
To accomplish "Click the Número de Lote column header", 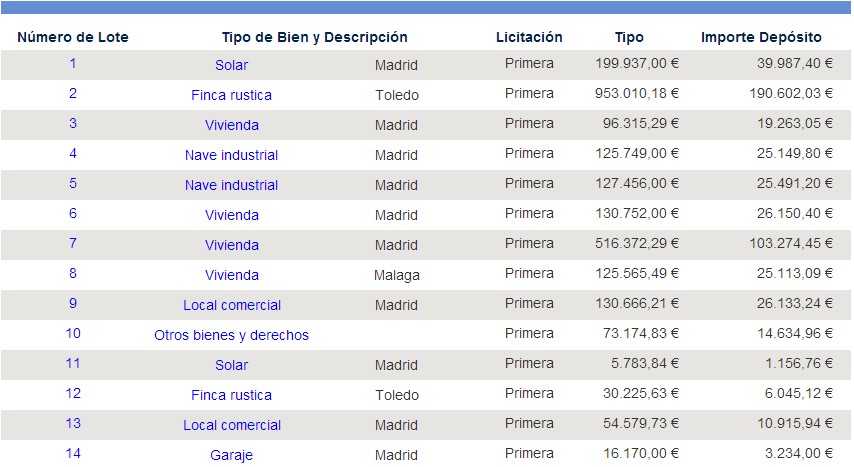I will (x=73, y=37).
